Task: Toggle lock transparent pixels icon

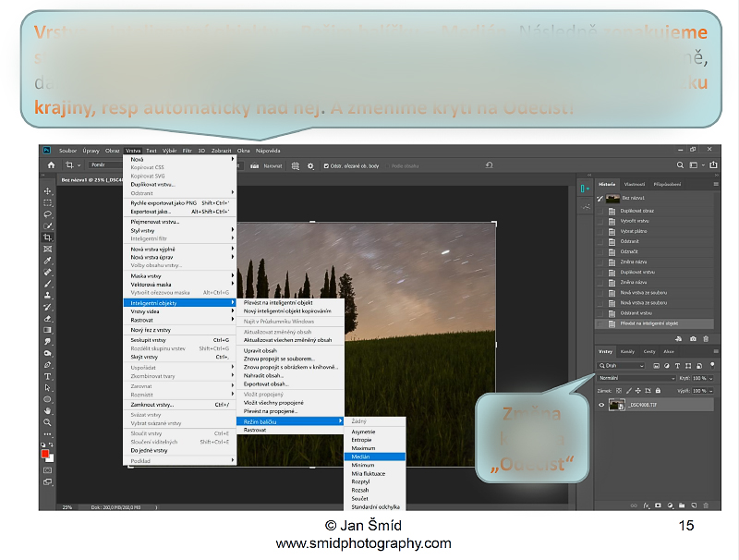Action: tap(619, 391)
